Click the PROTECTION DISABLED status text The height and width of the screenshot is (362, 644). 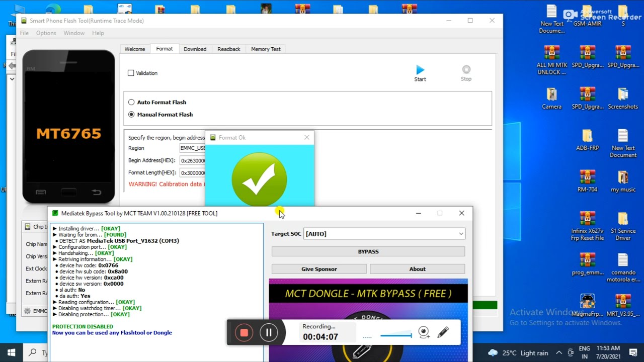83,327
